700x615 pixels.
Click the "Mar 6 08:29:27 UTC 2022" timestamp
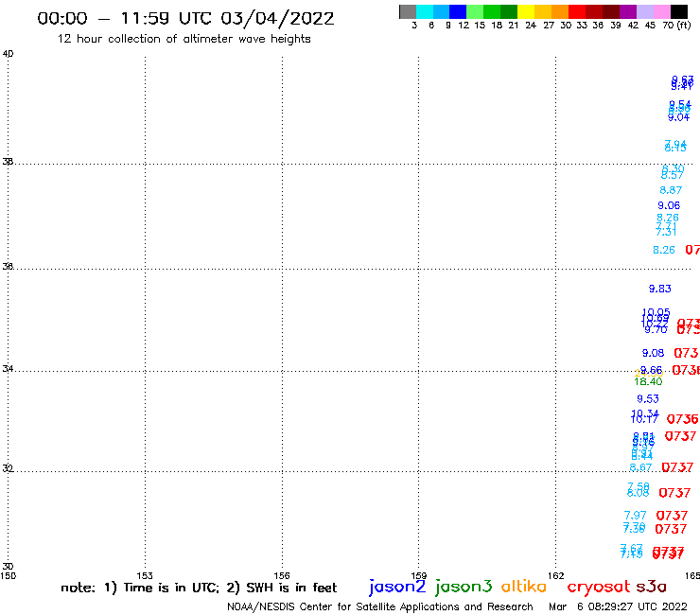[x=618, y=606]
